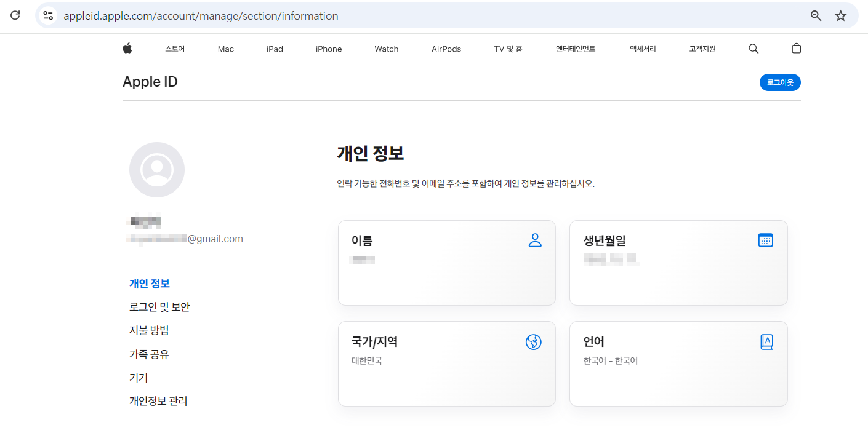
Task: Open the 언어 card
Action: 678,364
